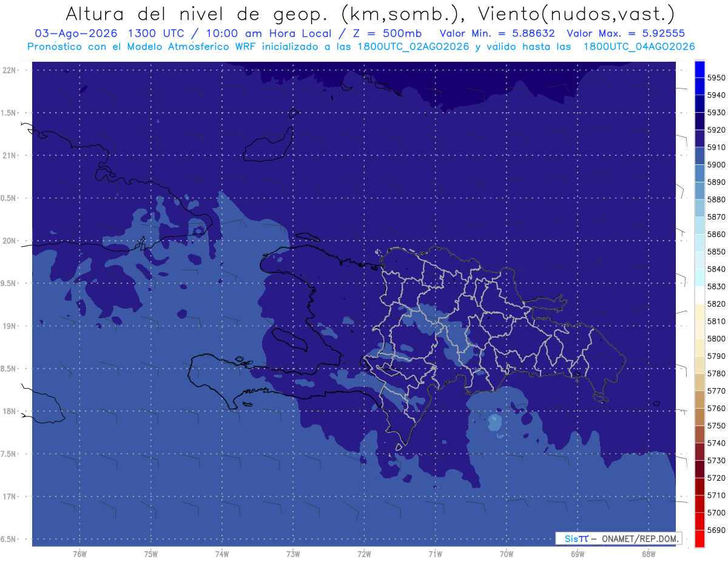Click the '69W' longitude label

pyautogui.click(x=578, y=554)
